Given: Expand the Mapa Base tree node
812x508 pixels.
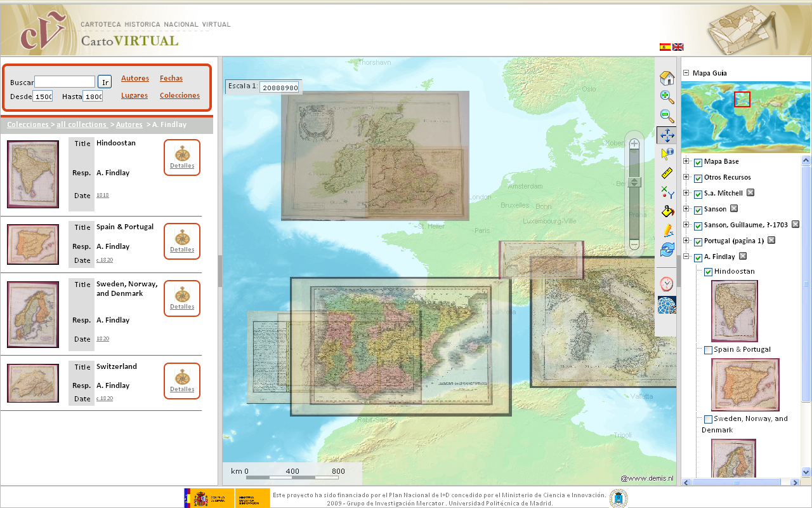Looking at the screenshot, I should [x=686, y=161].
